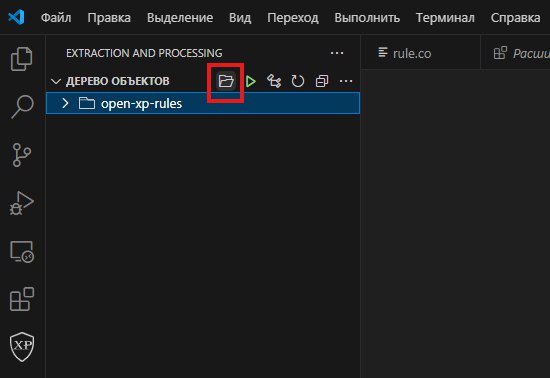Click the graph icon beside the run triangle
This screenshot has width=550, height=378.
(x=274, y=81)
